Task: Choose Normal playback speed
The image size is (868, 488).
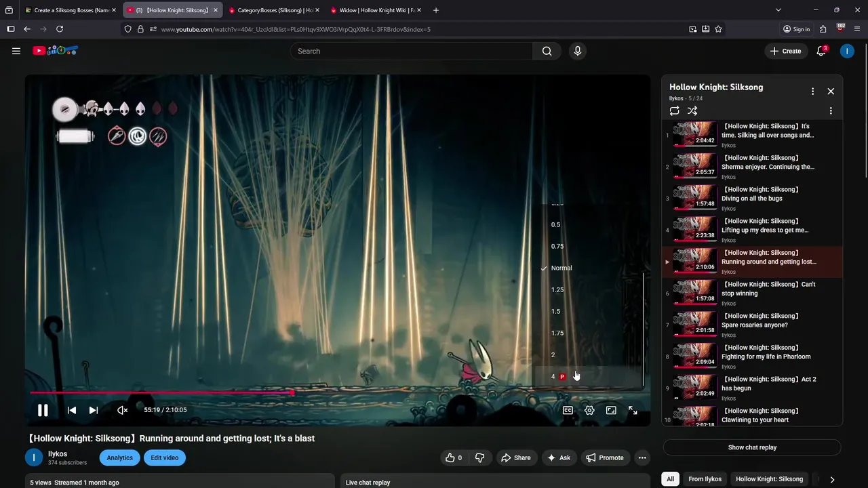Action: [588, 268]
